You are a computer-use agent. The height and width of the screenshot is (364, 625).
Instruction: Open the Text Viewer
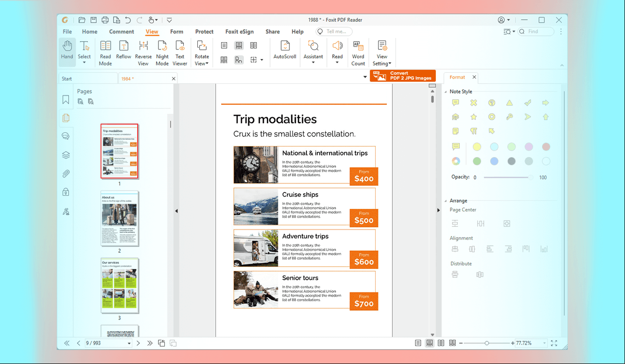click(x=180, y=53)
